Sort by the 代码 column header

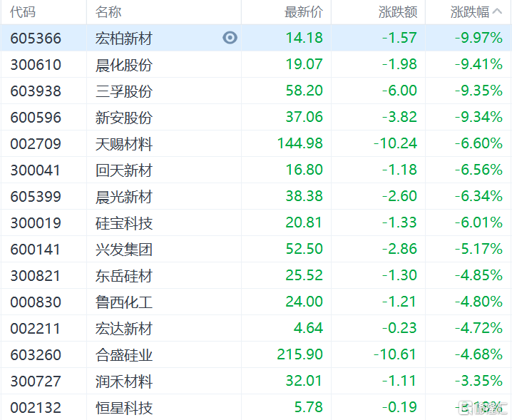click(x=23, y=12)
